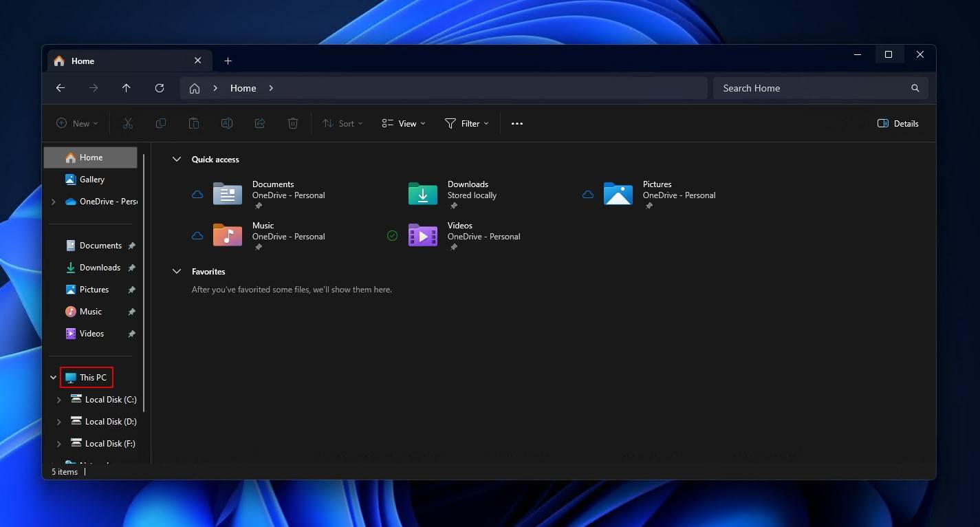Open pinned Music in sidebar
Image resolution: width=980 pixels, height=527 pixels.
click(x=84, y=312)
